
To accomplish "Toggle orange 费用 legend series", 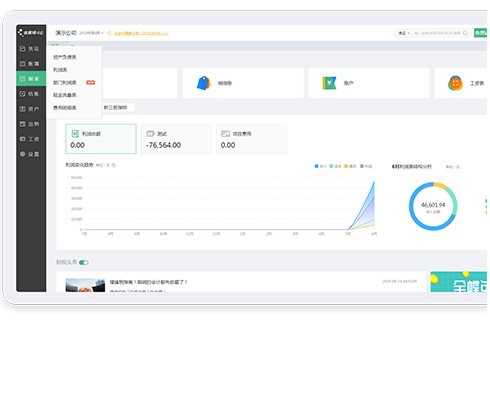I will point(350,166).
